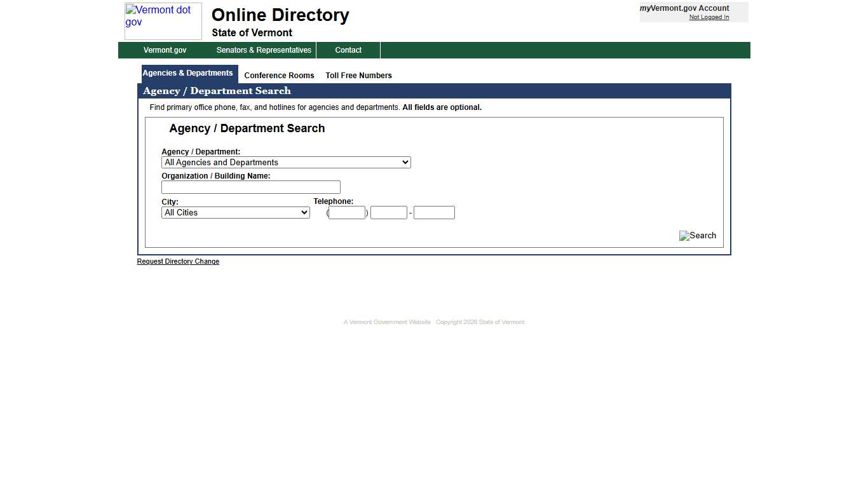The width and height of the screenshot is (868, 488).
Task: Open the Vermont.gov menu item
Action: [165, 50]
